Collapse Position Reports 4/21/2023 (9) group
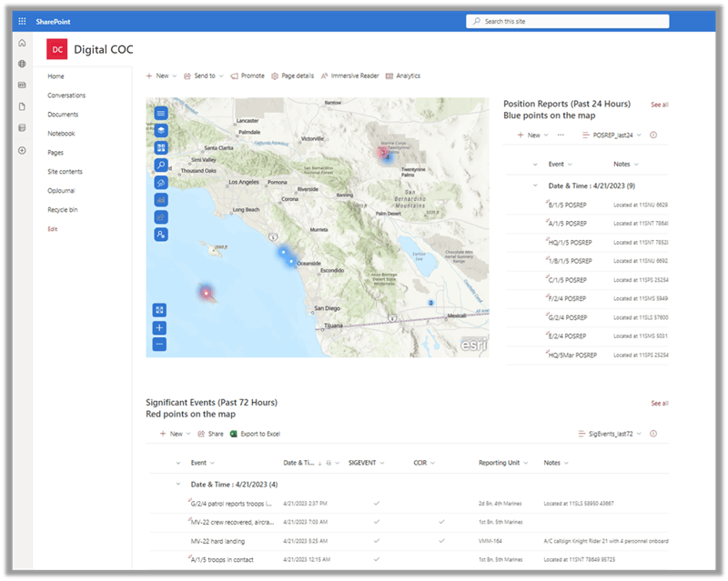The height and width of the screenshot is (581, 728). (535, 185)
